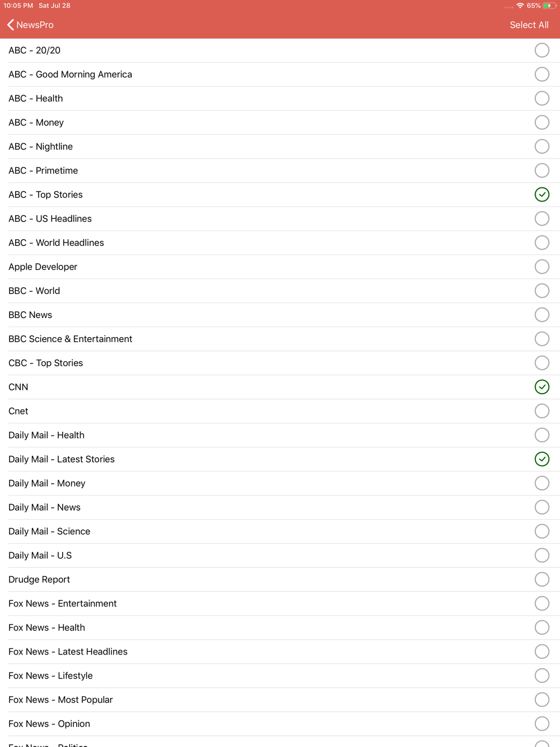Tap BBC Science & Entertainment row
The width and height of the screenshot is (560, 747).
click(x=280, y=339)
